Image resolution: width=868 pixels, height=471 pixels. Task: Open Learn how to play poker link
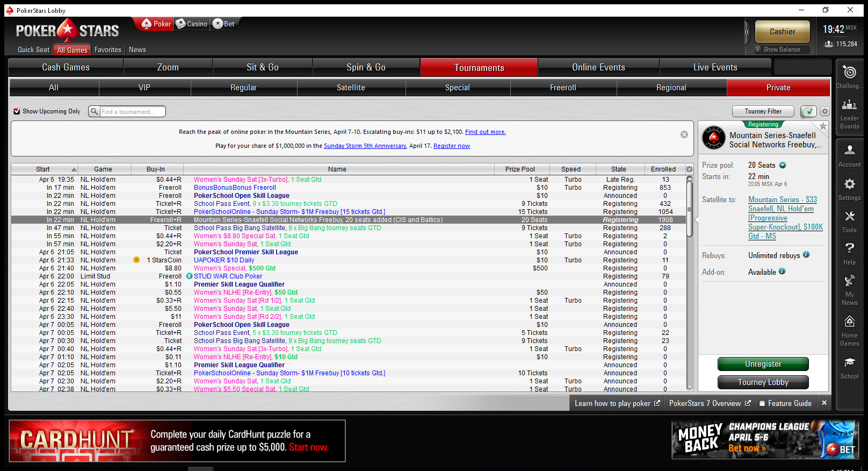617,403
